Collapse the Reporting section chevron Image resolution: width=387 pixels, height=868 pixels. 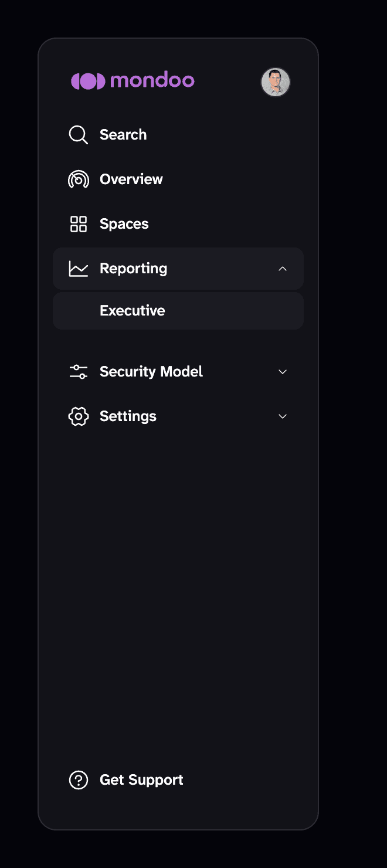[x=283, y=269]
